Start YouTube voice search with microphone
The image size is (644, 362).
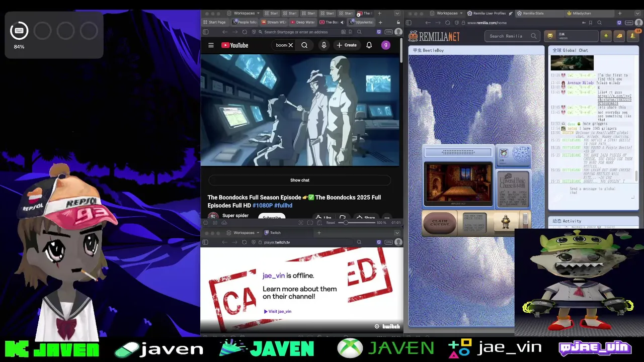coord(324,45)
